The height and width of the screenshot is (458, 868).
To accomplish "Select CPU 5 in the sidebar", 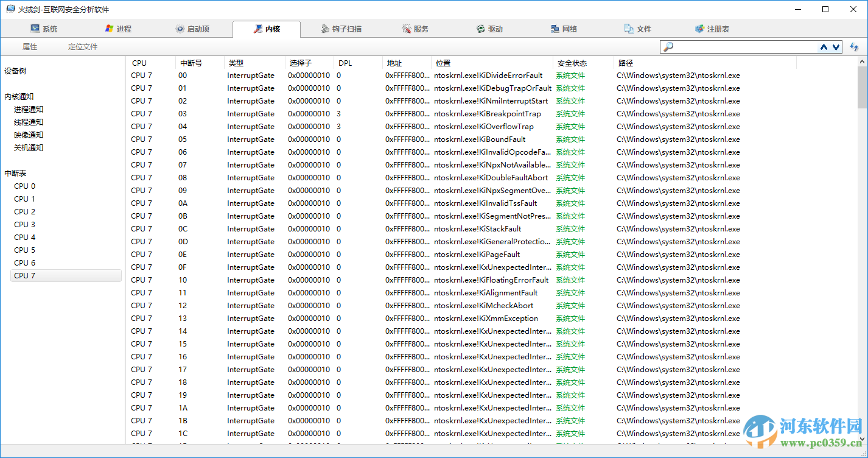I will [25, 250].
